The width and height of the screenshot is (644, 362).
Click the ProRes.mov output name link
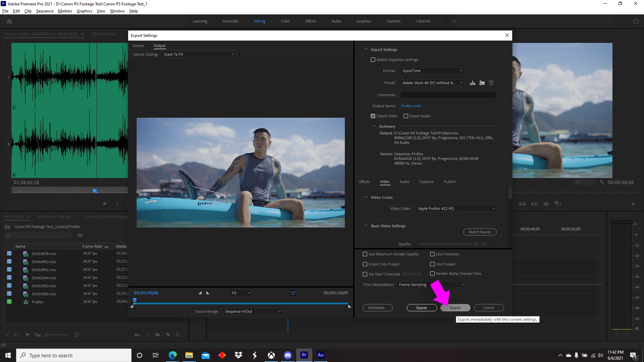coord(411,106)
